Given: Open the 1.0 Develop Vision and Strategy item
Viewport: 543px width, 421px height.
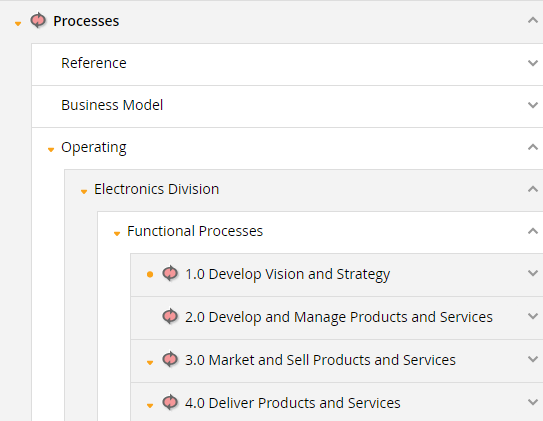Looking at the screenshot, I should (287, 274).
